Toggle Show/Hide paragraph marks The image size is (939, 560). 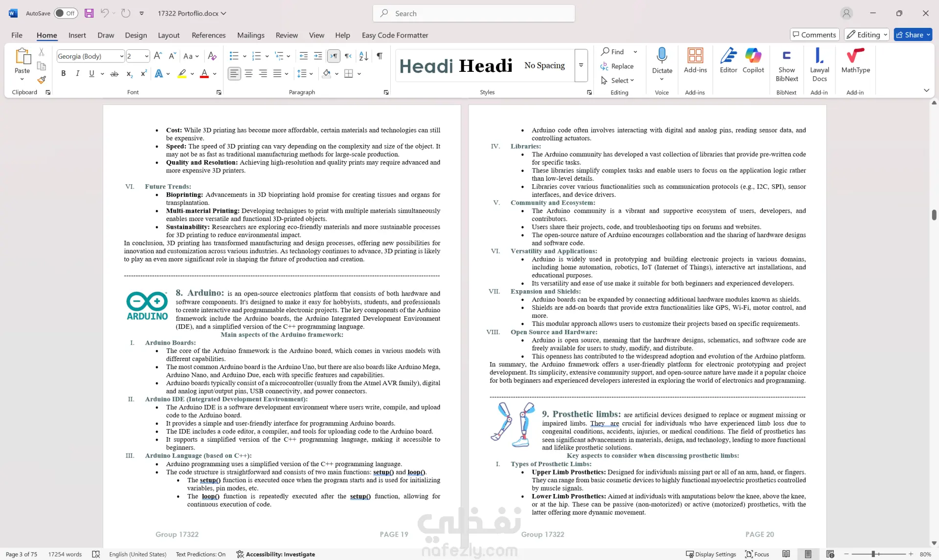[x=380, y=56]
